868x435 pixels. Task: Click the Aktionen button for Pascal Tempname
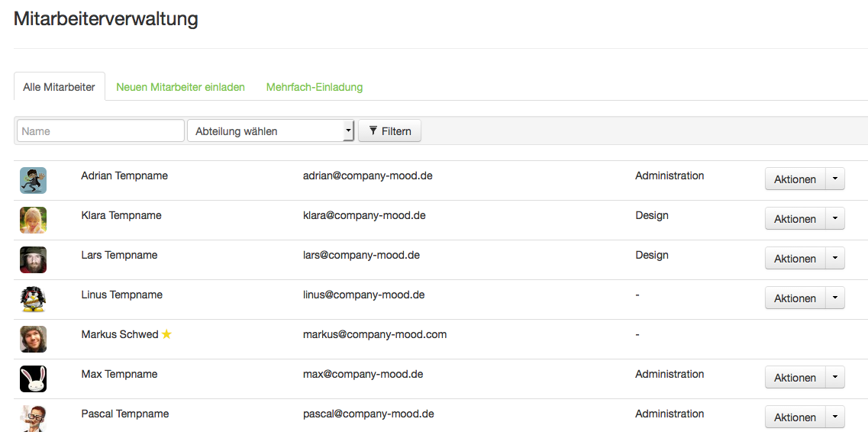click(x=795, y=417)
